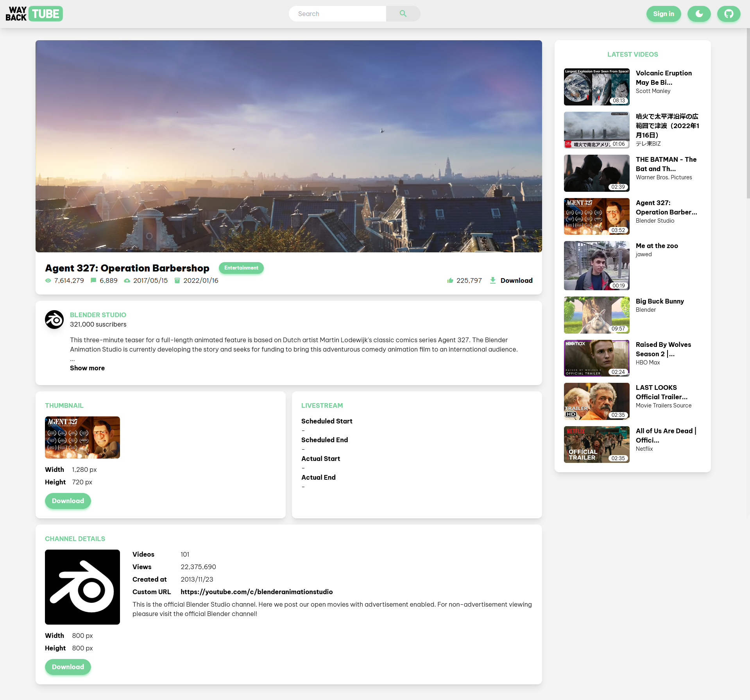This screenshot has width=750, height=700.
Task: Click the Netflix channel name
Action: point(644,449)
